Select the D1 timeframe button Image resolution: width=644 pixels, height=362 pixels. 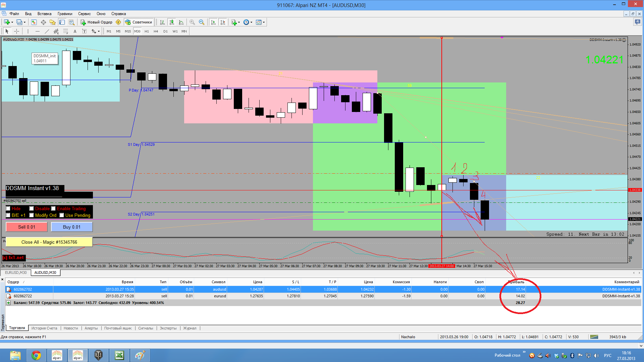(165, 31)
